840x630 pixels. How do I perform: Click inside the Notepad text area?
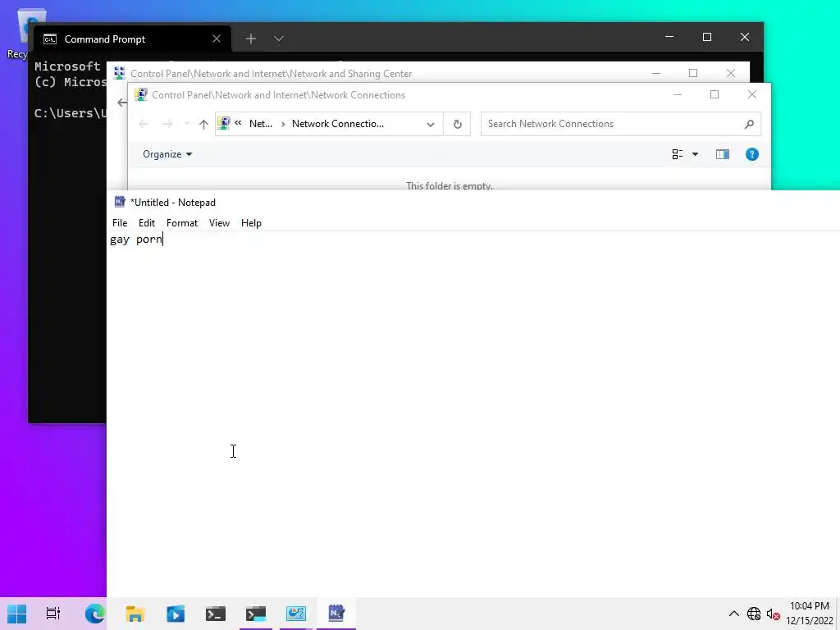[473, 413]
